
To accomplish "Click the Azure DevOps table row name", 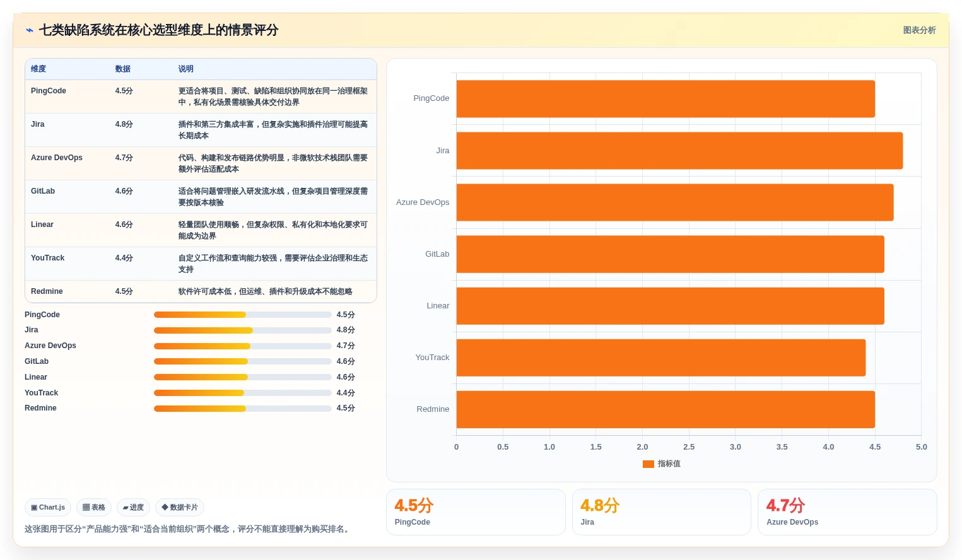I will (x=57, y=158).
